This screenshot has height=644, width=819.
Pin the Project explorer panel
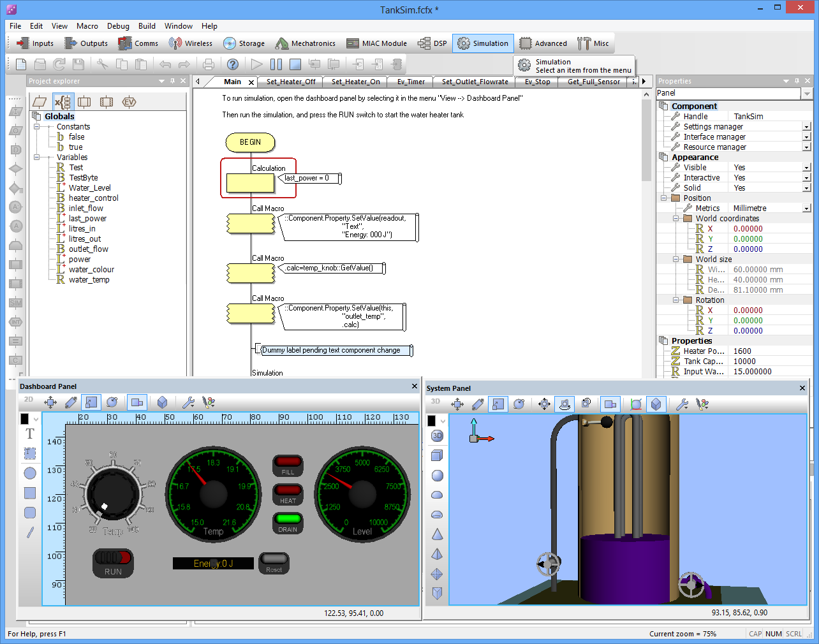(172, 81)
